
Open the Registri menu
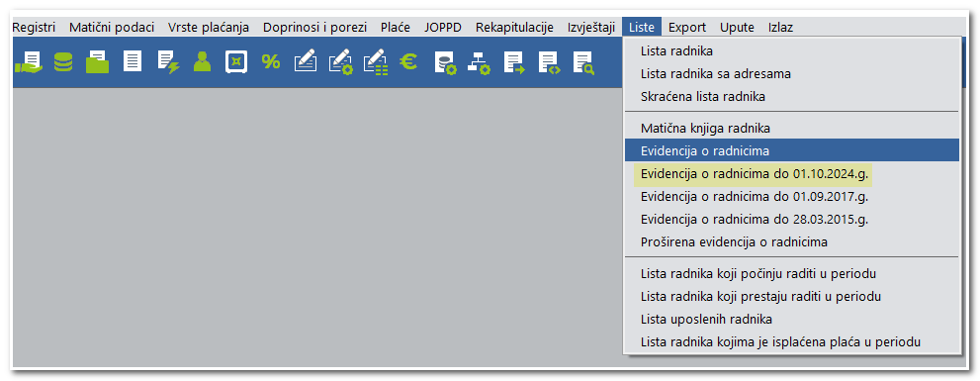tap(34, 27)
